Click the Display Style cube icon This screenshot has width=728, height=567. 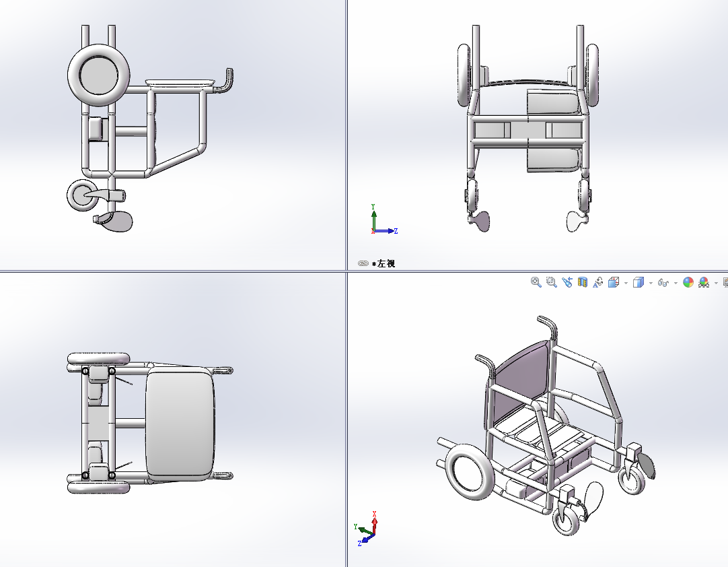(639, 283)
